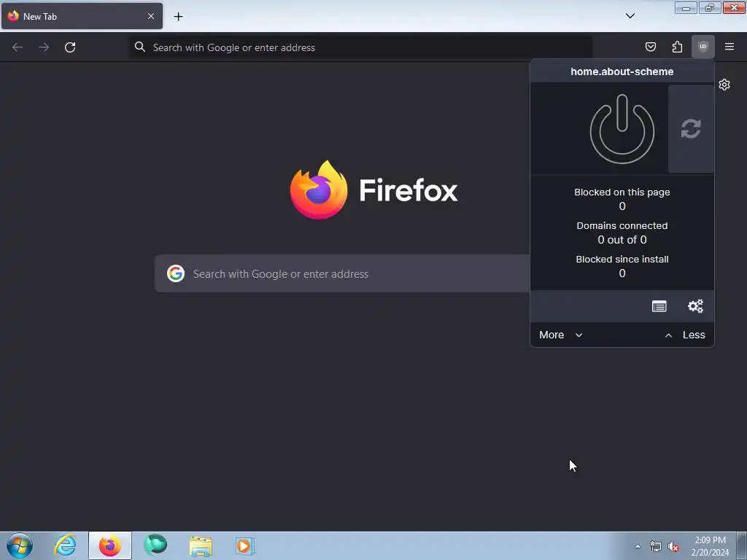Click the Blocked on this page label
Screen dimensions: 747x560
pyautogui.click(x=622, y=192)
